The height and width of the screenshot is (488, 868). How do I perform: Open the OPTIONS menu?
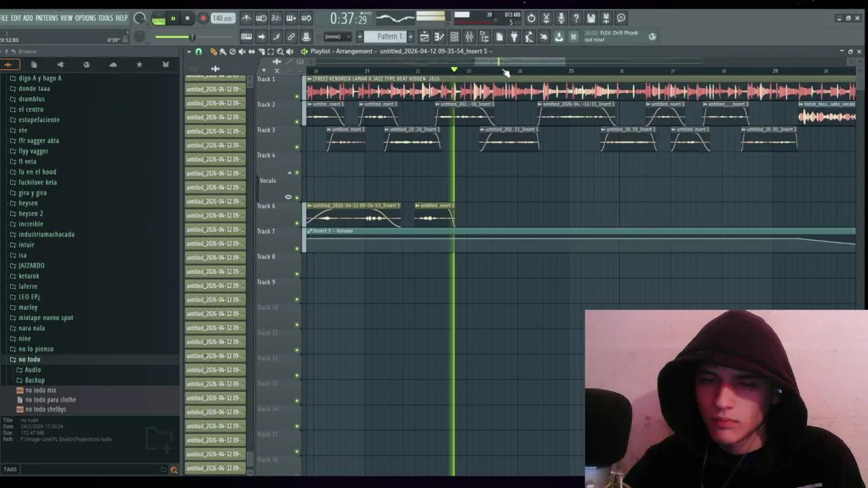(85, 18)
